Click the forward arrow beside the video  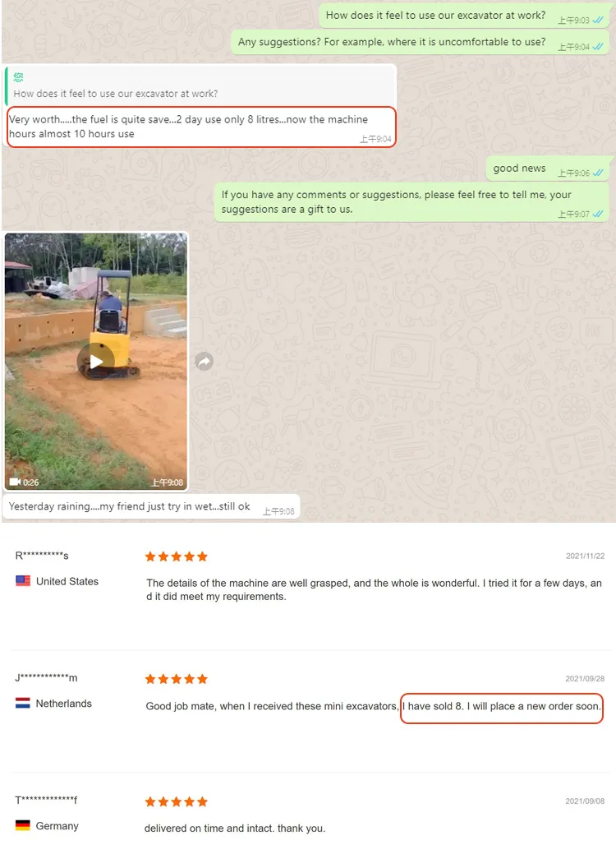click(204, 361)
